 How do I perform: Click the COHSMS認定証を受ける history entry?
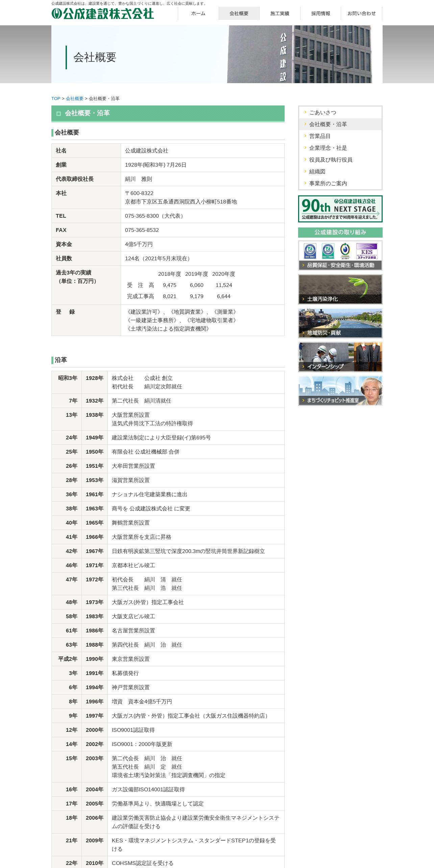[143, 863]
